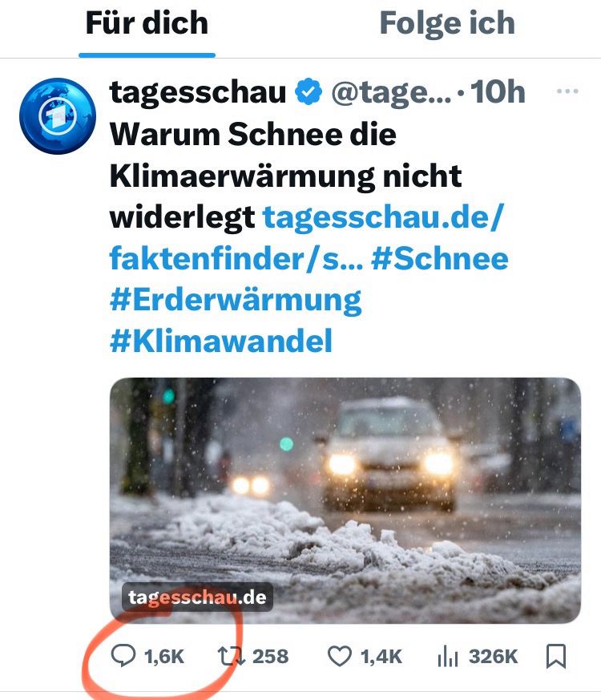Open the three-dot more options menu
This screenshot has width=601, height=700.
[x=567, y=91]
